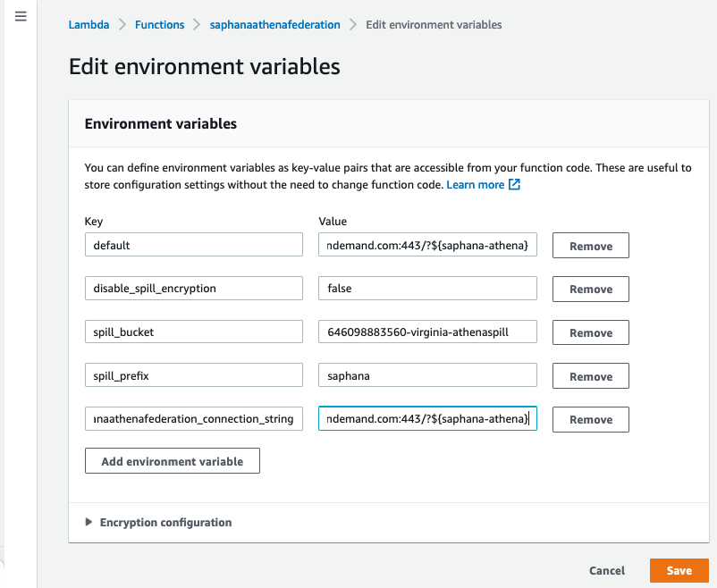
Task: Focus the spill_prefix value field containing saphana
Action: pos(426,375)
